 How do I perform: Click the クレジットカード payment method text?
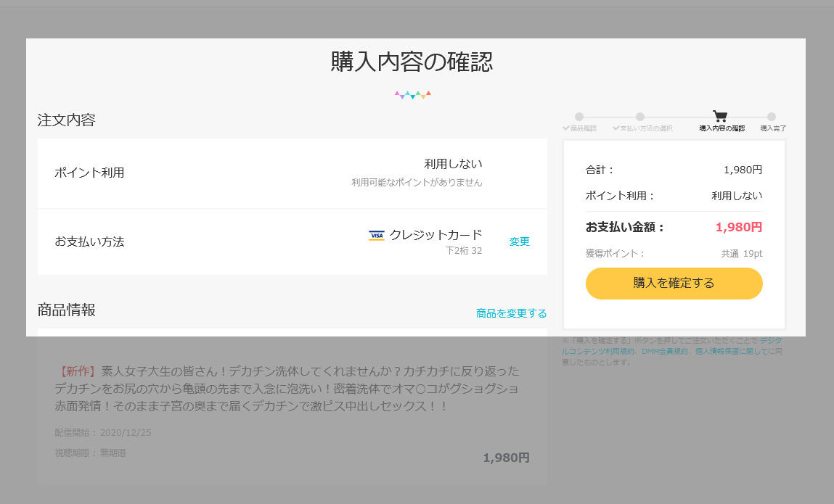[436, 234]
